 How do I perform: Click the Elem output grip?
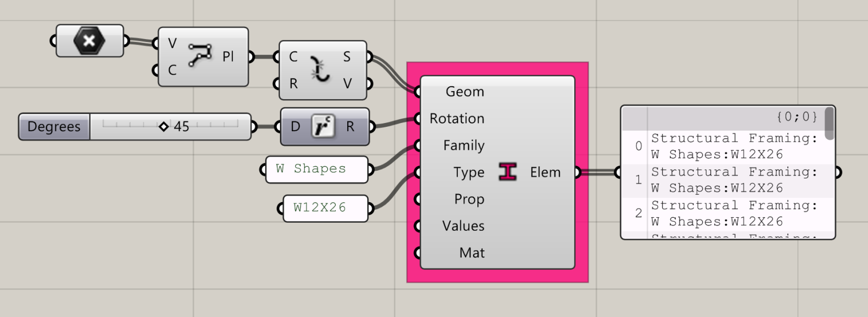(x=578, y=172)
